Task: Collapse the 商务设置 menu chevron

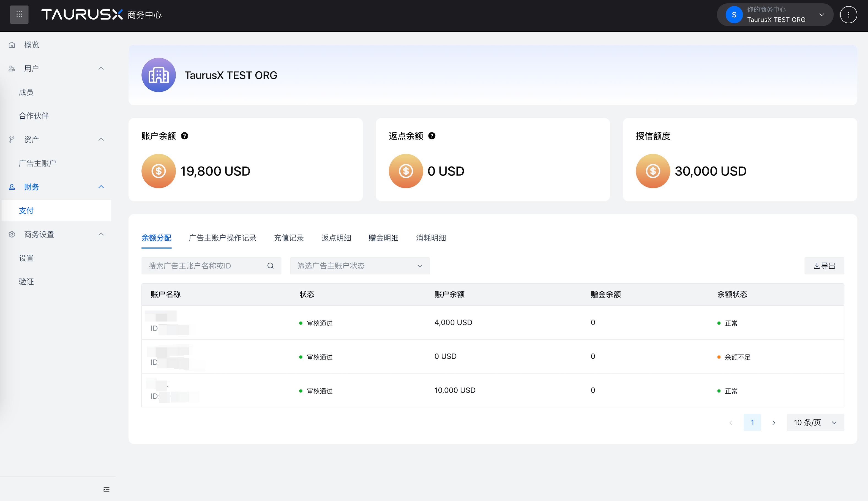Action: tap(101, 234)
